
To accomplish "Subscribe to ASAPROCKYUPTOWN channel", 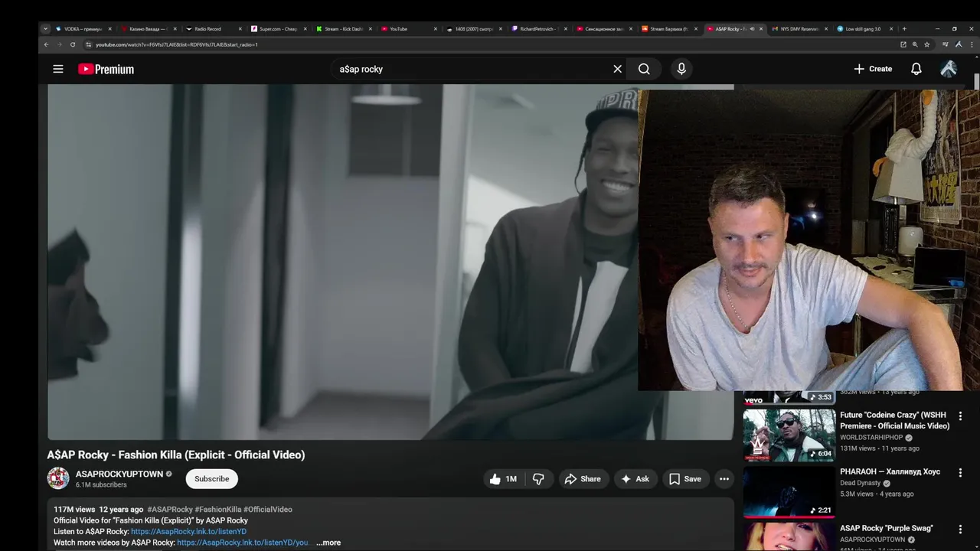I will coord(211,479).
